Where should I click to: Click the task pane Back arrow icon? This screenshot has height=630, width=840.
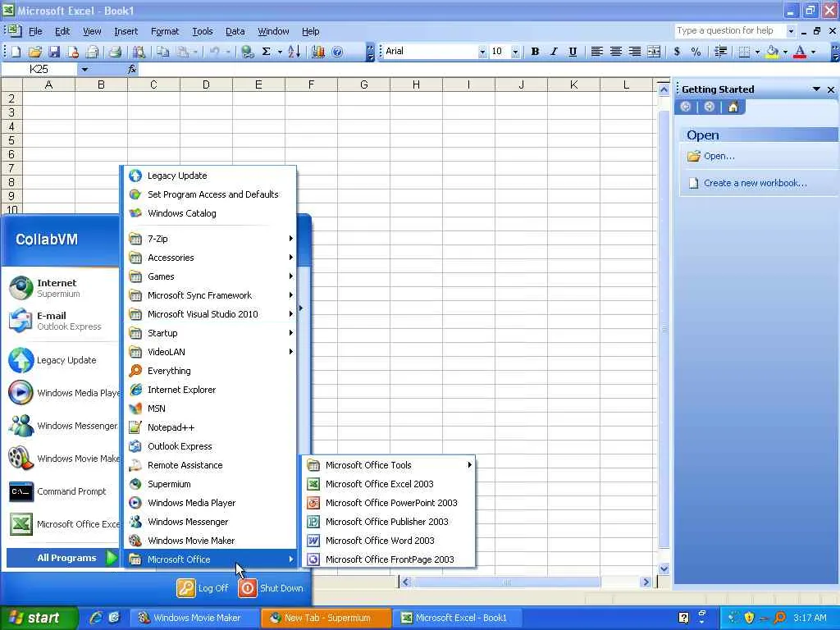pos(685,107)
